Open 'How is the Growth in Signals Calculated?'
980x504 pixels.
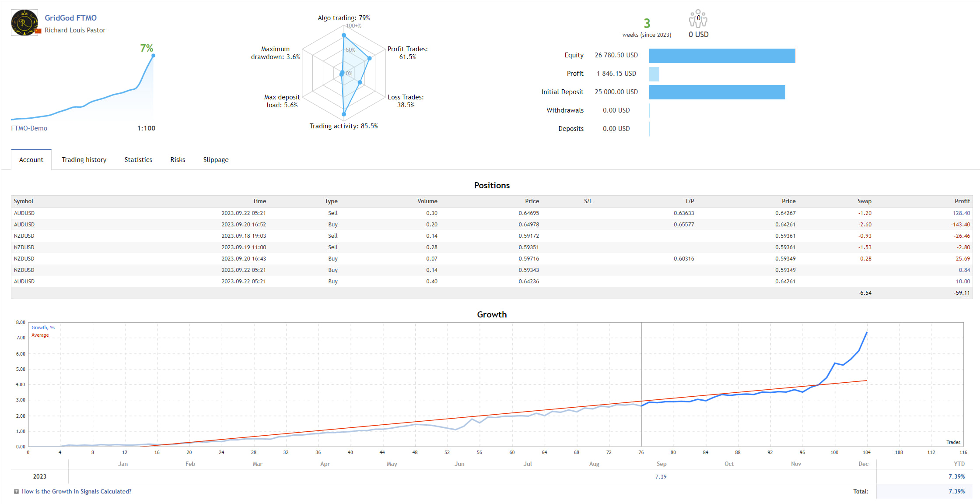[77, 492]
